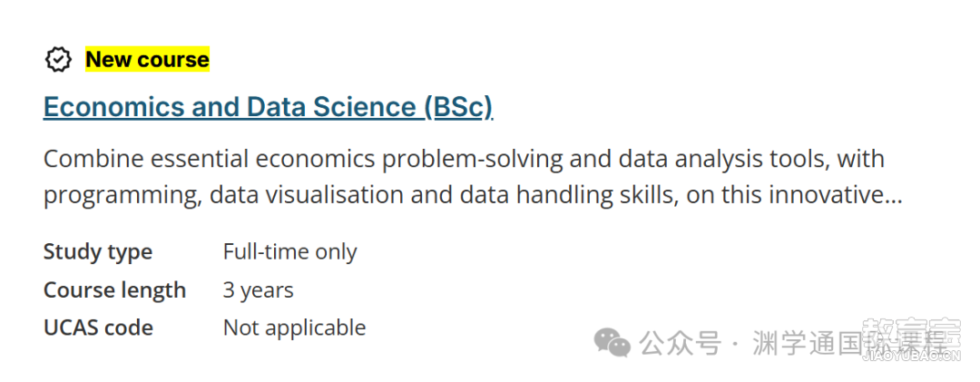Click the verified badge icon beside New course
The width and height of the screenshot is (980, 382).
[x=58, y=59]
